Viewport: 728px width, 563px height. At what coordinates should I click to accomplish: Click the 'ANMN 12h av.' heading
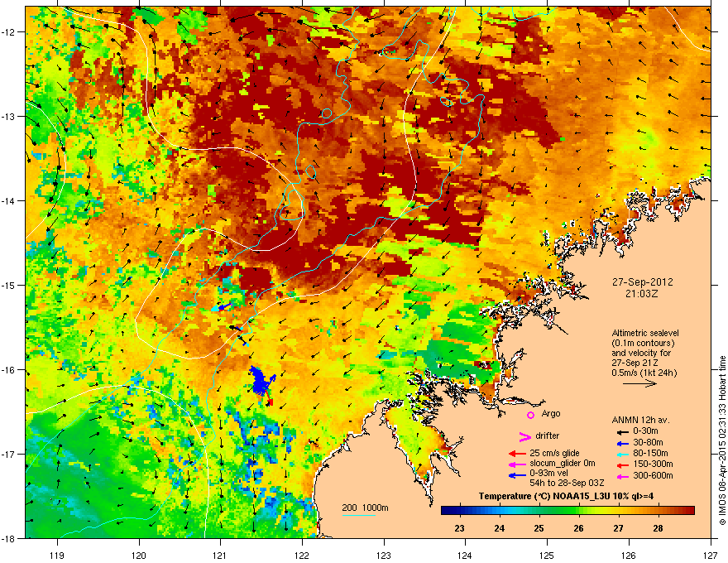(640, 420)
